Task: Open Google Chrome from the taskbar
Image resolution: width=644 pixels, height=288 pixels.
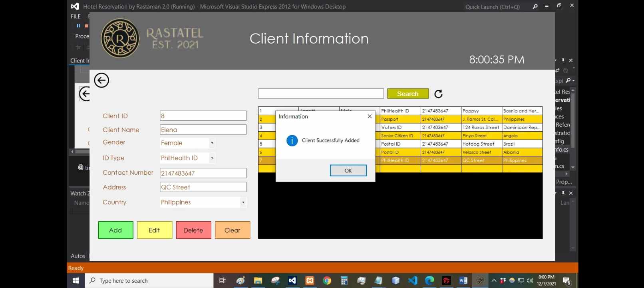Action: click(327, 281)
